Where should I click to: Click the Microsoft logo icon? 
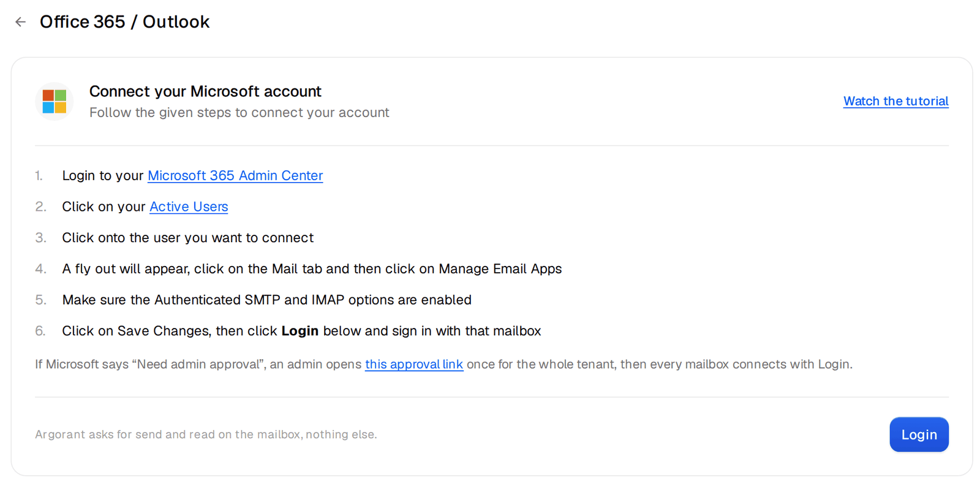[55, 101]
